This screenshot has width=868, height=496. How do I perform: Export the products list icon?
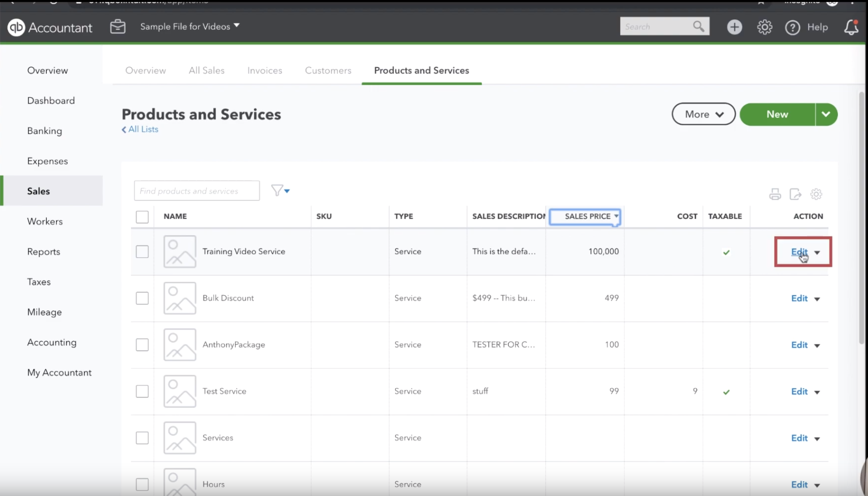point(795,194)
